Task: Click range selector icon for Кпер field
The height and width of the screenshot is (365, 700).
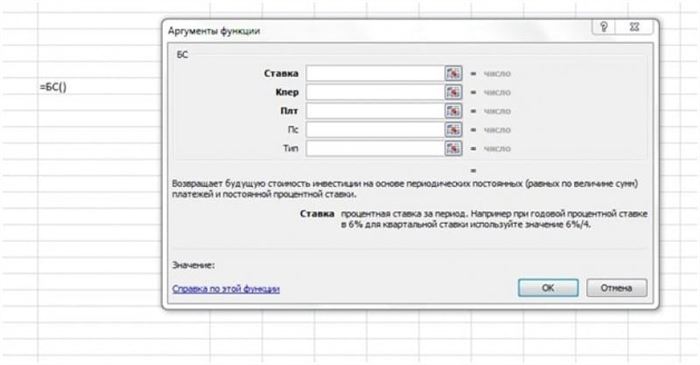Action: pyautogui.click(x=453, y=92)
